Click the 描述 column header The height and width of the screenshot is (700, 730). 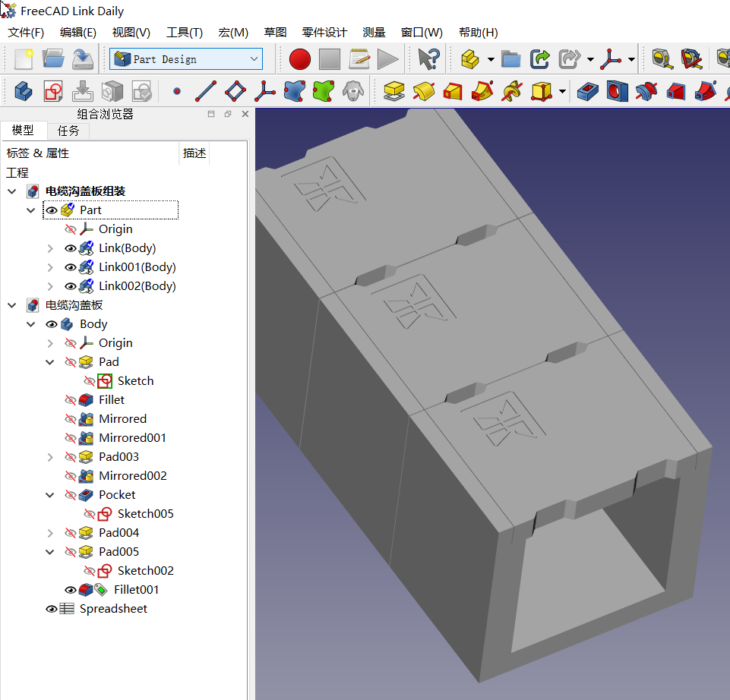(194, 153)
